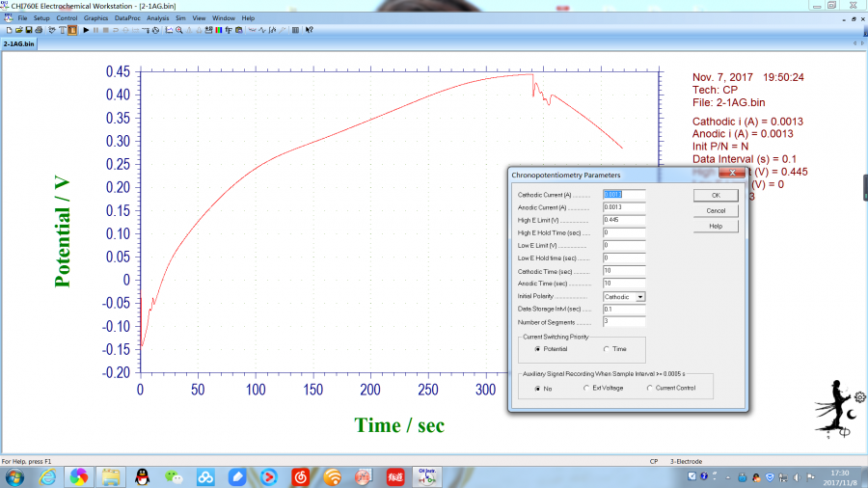Click the CHI Instruments taskbar icon

click(x=427, y=477)
